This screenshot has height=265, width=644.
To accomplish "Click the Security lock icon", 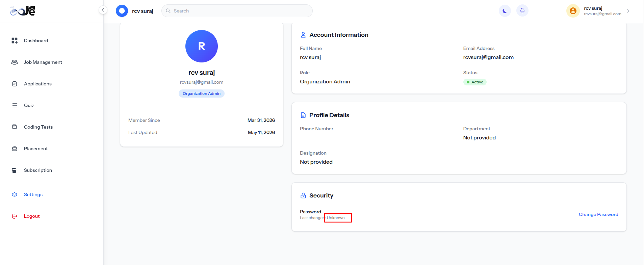I will [303, 195].
